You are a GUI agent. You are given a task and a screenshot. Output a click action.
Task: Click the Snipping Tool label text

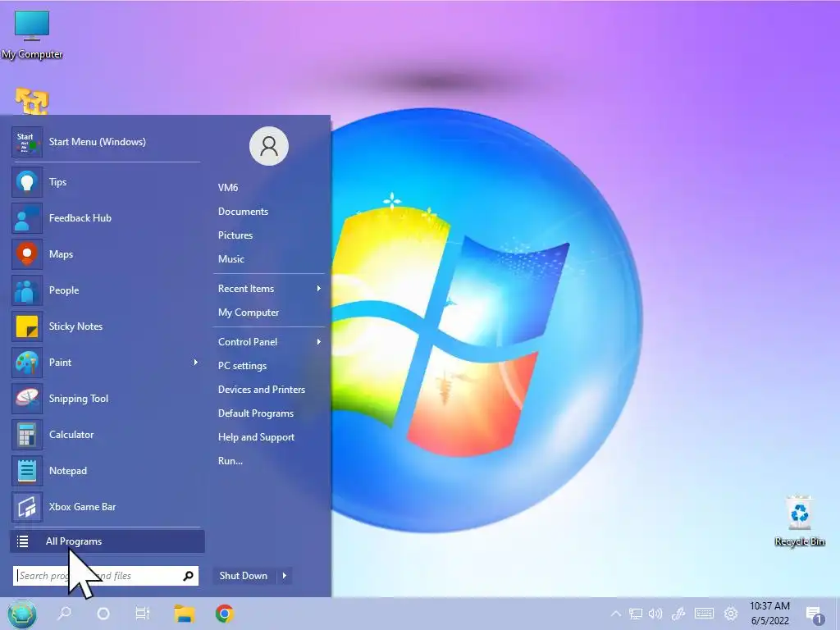click(x=78, y=399)
